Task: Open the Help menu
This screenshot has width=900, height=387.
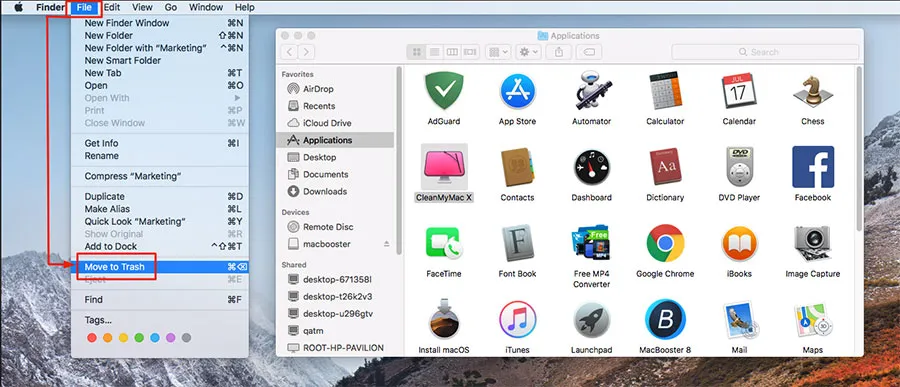Action: point(245,7)
